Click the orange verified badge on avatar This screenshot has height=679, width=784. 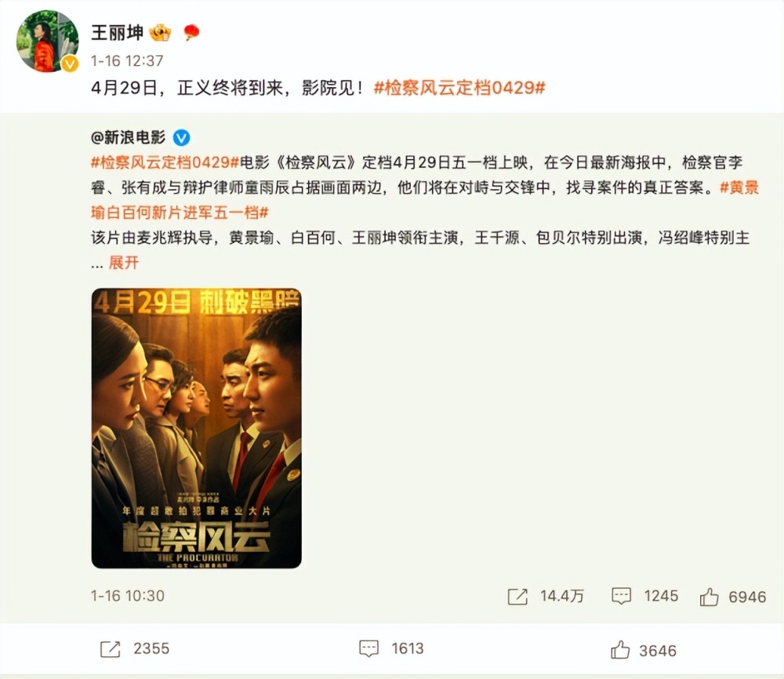tap(70, 64)
